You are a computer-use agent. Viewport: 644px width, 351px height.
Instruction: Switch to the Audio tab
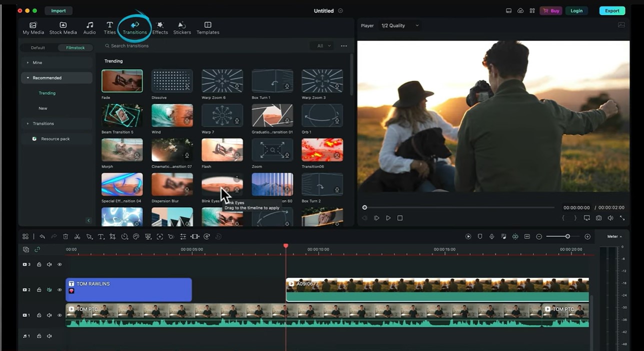[90, 28]
